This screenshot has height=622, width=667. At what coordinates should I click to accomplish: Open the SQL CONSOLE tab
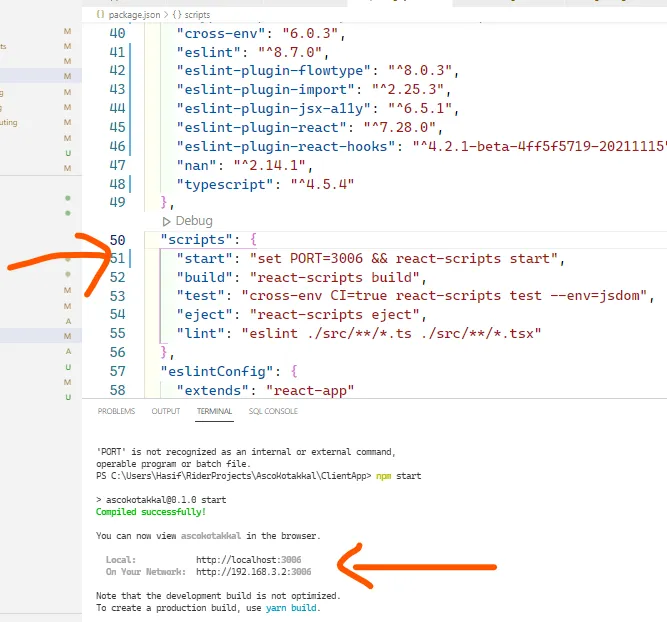pyautogui.click(x=273, y=411)
